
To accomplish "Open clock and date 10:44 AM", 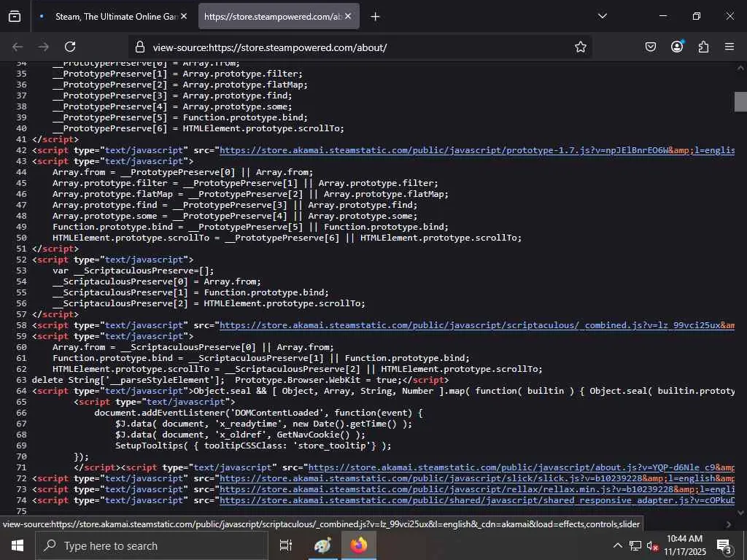I will coord(684,545).
